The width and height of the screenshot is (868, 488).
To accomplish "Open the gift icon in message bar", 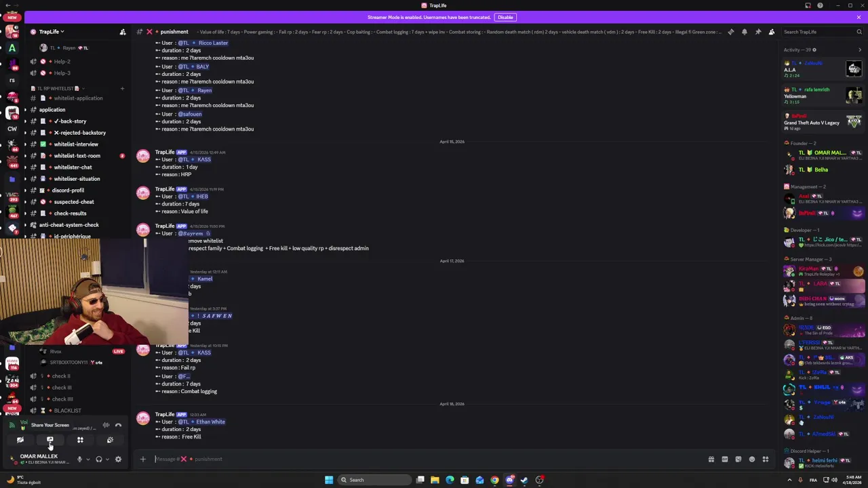I will [x=711, y=460].
